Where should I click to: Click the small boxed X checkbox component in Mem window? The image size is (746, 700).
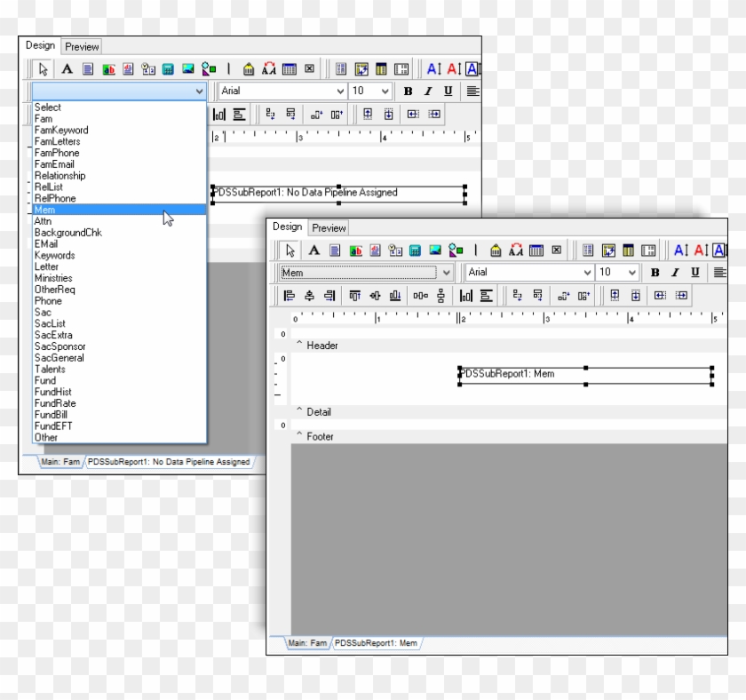[556, 251]
